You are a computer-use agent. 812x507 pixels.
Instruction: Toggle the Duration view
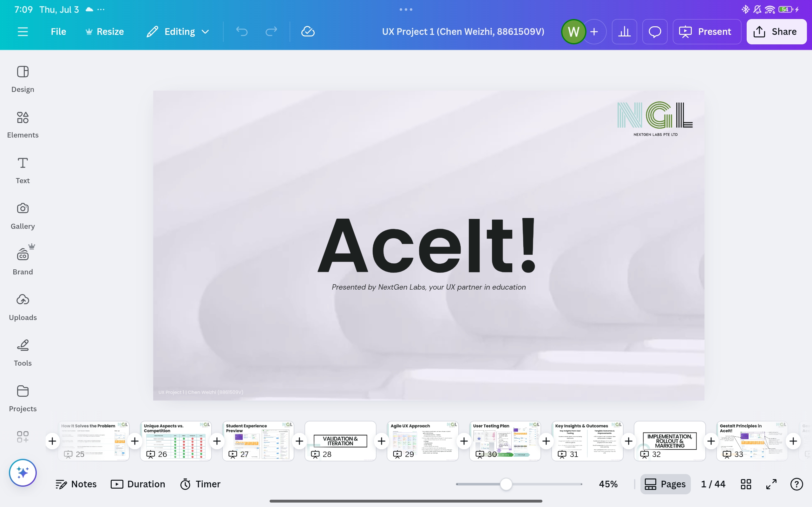(138, 484)
